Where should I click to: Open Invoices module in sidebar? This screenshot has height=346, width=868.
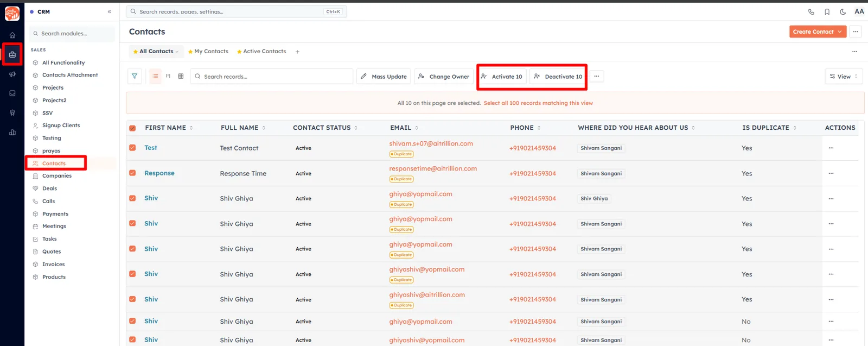point(53,265)
